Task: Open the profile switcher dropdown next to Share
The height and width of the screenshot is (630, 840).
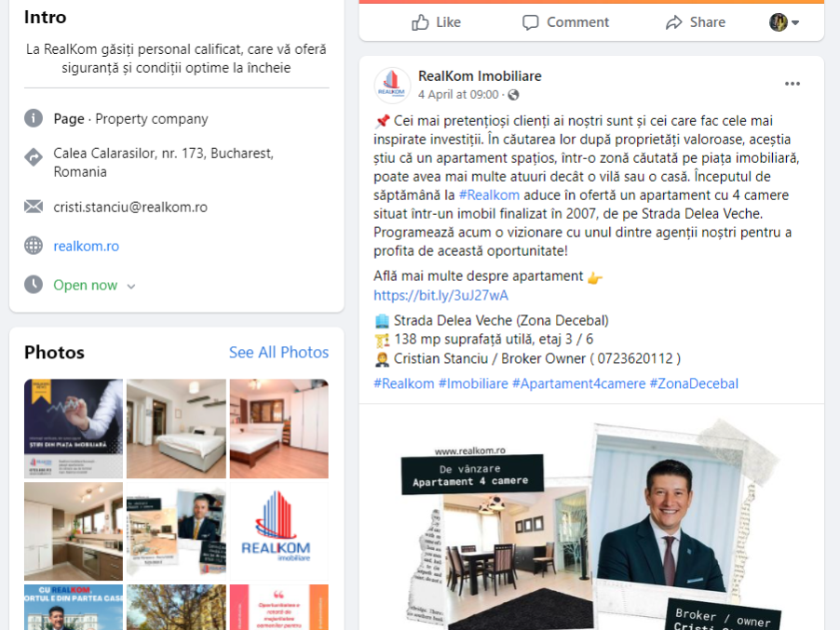Action: tap(784, 22)
